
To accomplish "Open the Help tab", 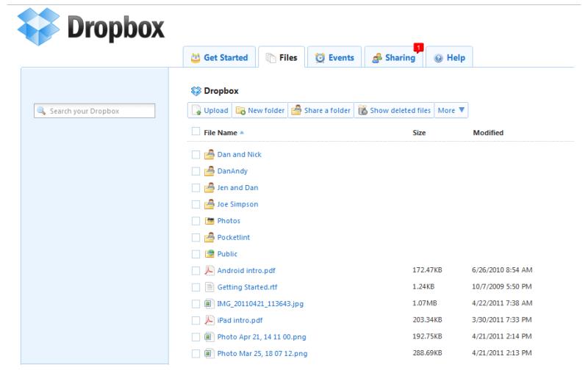I will coord(449,57).
